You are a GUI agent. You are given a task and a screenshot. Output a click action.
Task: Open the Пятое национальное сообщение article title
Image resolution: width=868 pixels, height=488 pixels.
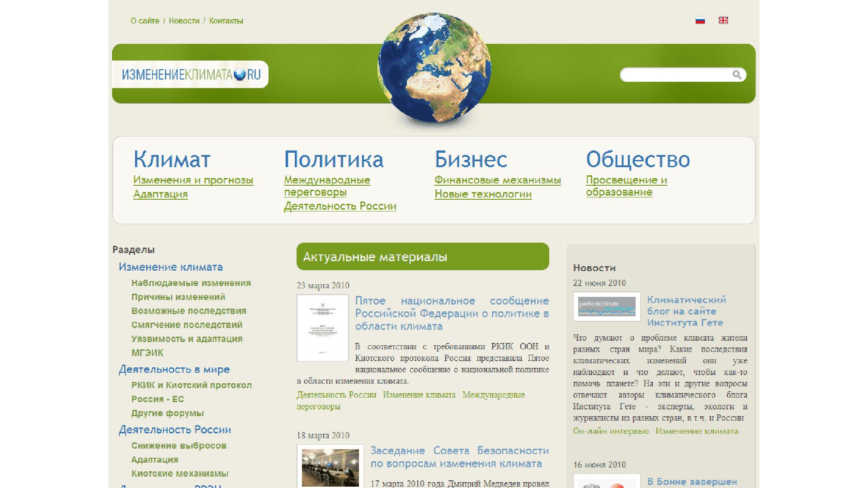click(x=452, y=314)
